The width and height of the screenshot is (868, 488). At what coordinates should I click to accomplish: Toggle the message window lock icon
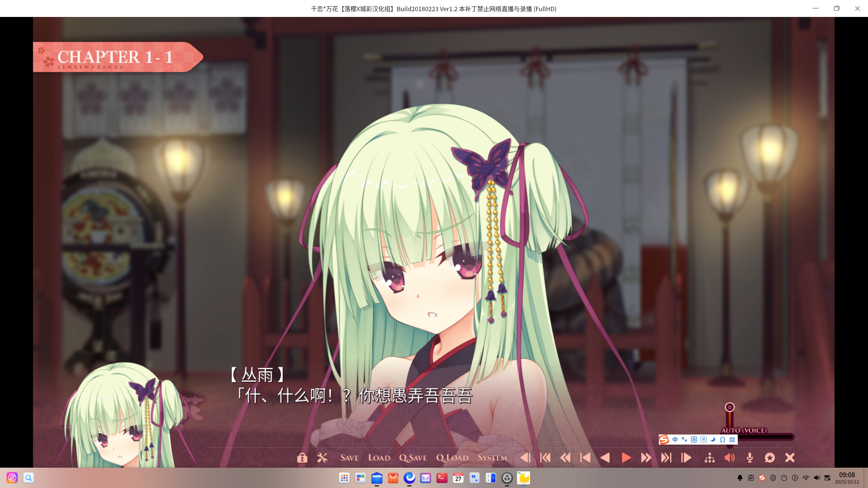(x=302, y=458)
